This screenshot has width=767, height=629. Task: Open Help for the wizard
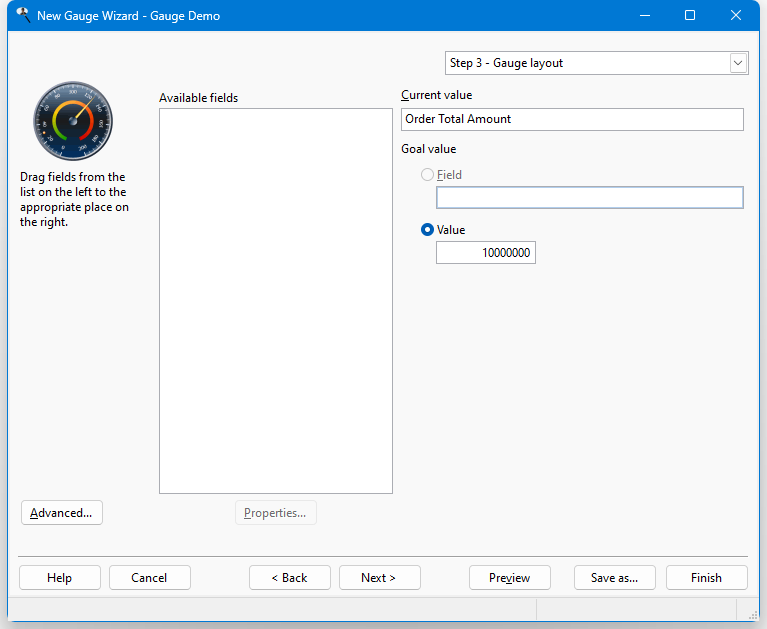(60, 578)
